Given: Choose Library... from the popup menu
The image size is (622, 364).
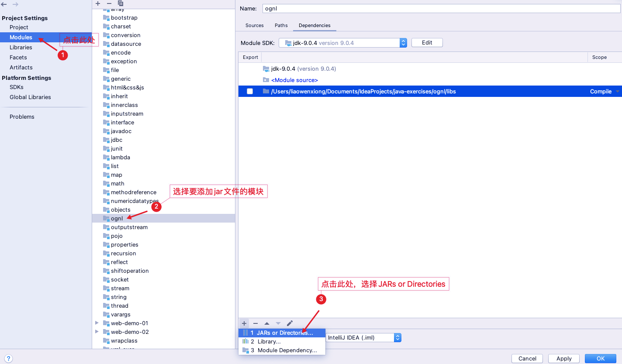Looking at the screenshot, I should (282, 341).
